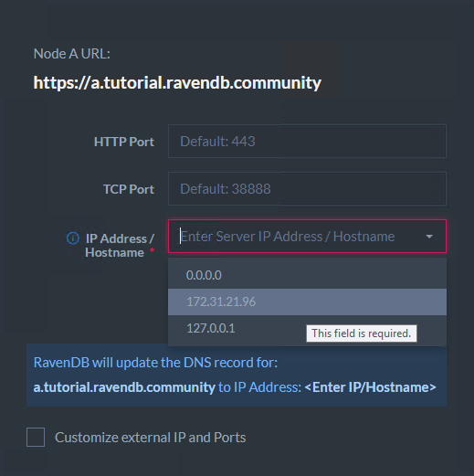Image resolution: width=474 pixels, height=476 pixels.
Task: Focus the TCP Port input field
Action: pos(307,189)
